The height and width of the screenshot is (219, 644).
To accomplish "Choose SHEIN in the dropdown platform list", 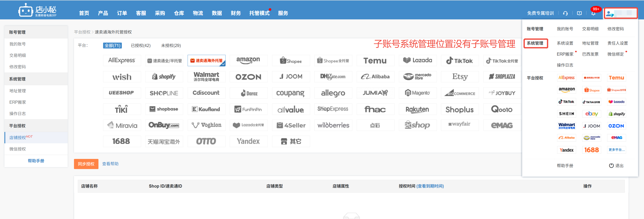I will (566, 114).
